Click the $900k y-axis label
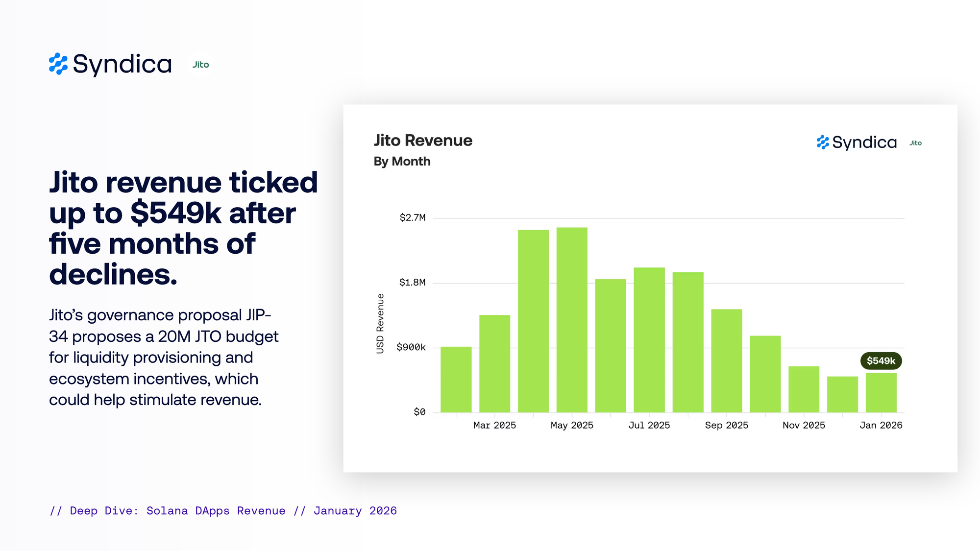The height and width of the screenshot is (551, 980). tap(411, 347)
